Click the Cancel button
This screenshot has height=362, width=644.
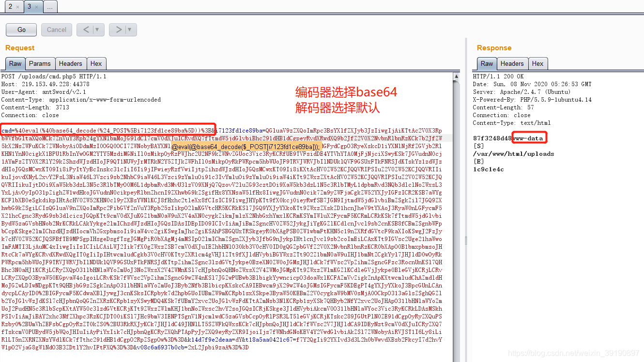click(57, 30)
